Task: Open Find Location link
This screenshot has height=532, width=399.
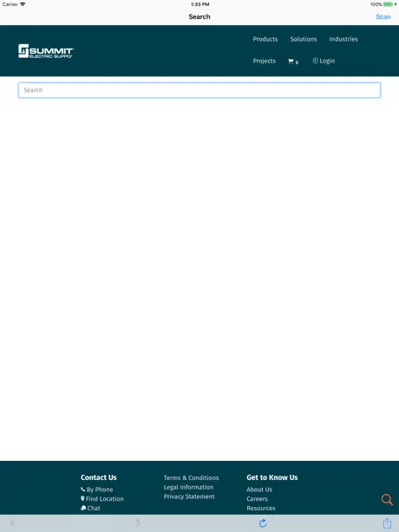Action: pyautogui.click(x=102, y=499)
